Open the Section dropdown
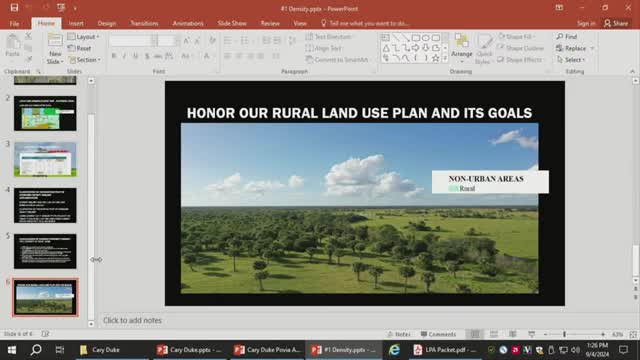This screenshot has width=640, height=360. point(84,60)
